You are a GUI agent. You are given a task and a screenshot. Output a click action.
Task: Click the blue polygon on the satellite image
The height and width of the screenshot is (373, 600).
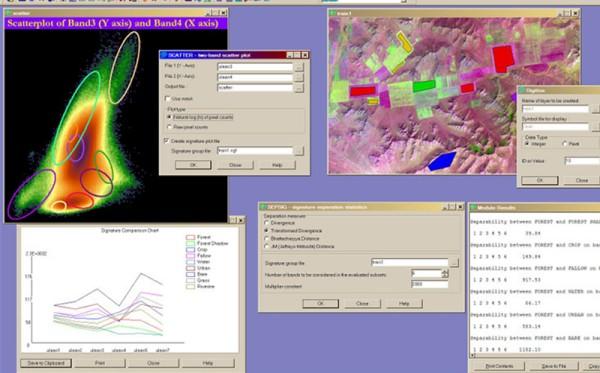pyautogui.click(x=442, y=161)
